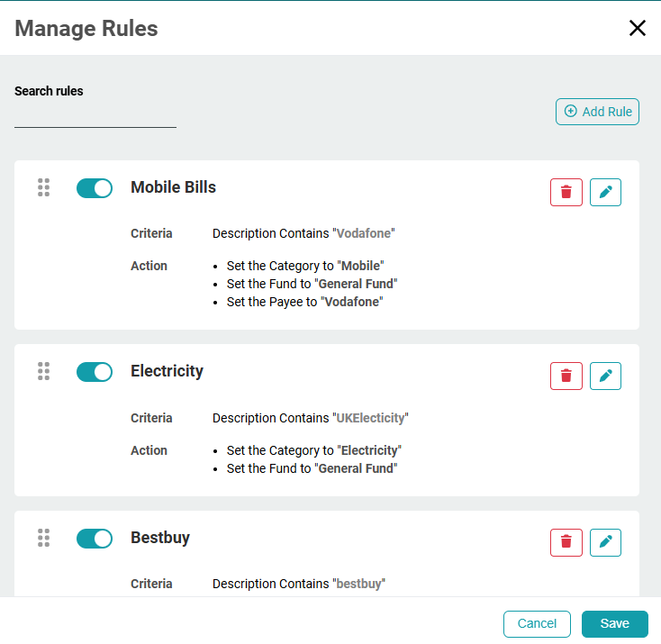Delete the Mobile Bills rule

point(566,192)
